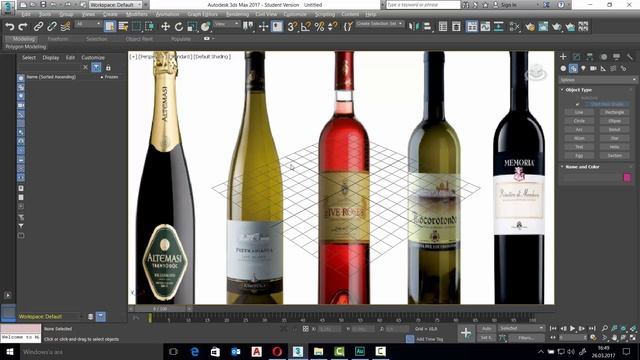The height and width of the screenshot is (360, 640).
Task: Toggle the Spinner Snap button
Action: click(x=333, y=27)
